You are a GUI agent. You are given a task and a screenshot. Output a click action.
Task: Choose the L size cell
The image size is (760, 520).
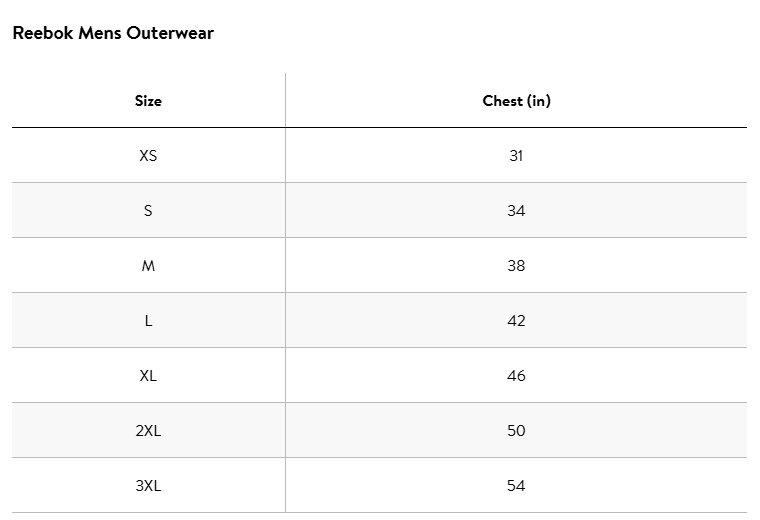[148, 321]
